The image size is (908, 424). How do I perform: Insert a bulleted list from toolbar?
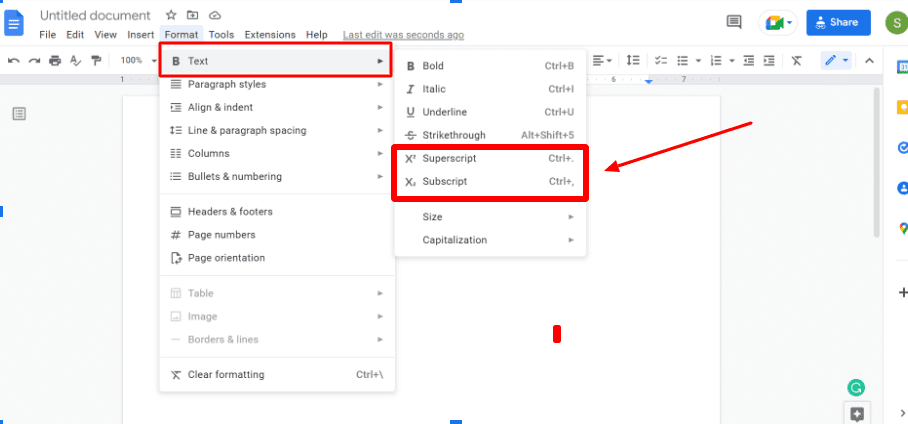point(683,60)
